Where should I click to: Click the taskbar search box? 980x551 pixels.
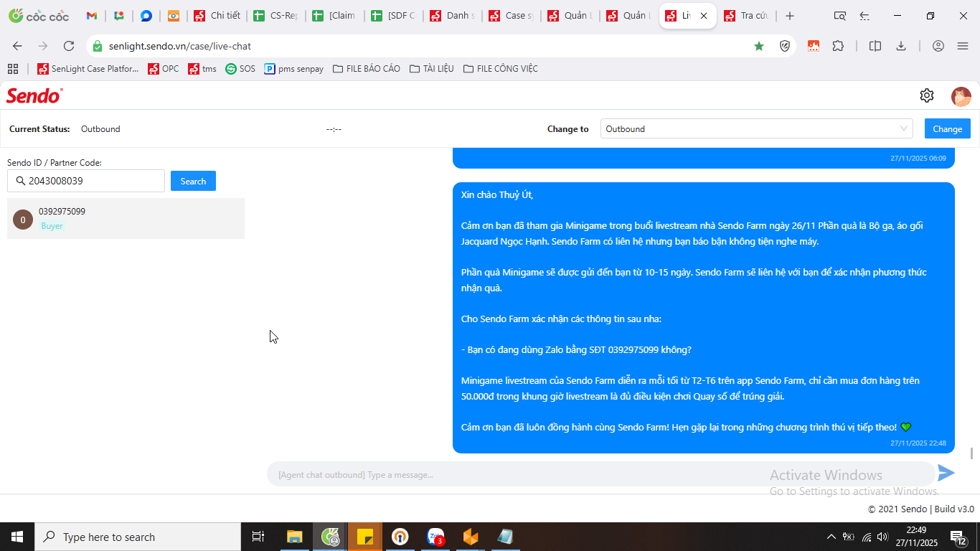138,537
